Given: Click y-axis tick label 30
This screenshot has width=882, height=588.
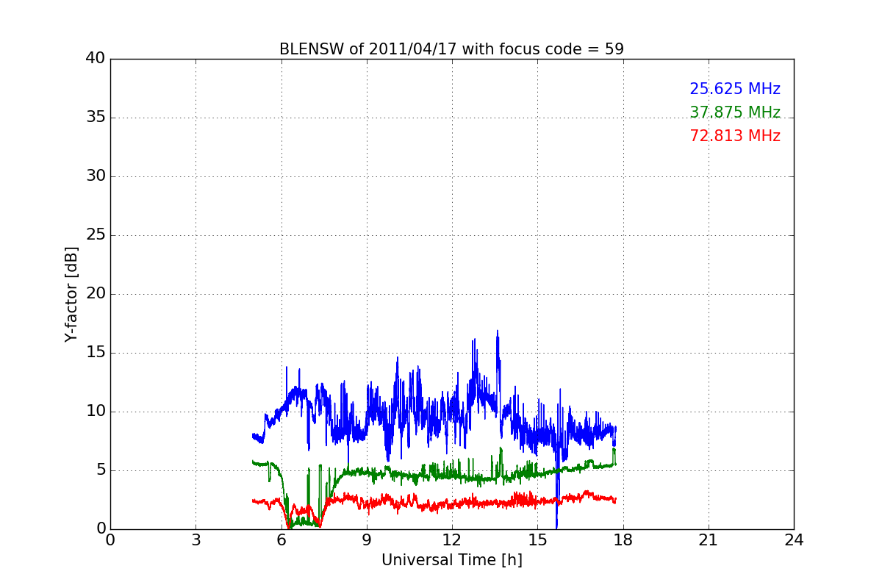Looking at the screenshot, I should click(x=96, y=176).
